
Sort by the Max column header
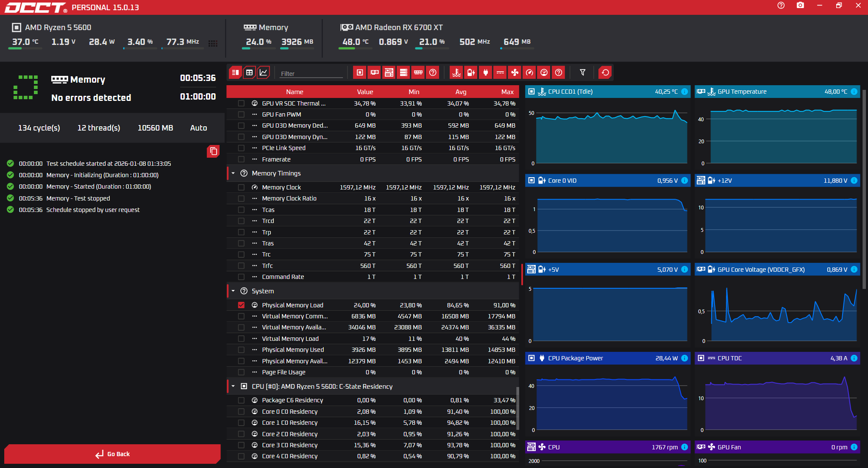coord(507,92)
